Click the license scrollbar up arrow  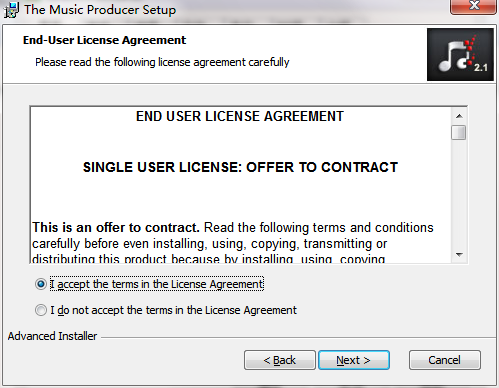(459, 116)
